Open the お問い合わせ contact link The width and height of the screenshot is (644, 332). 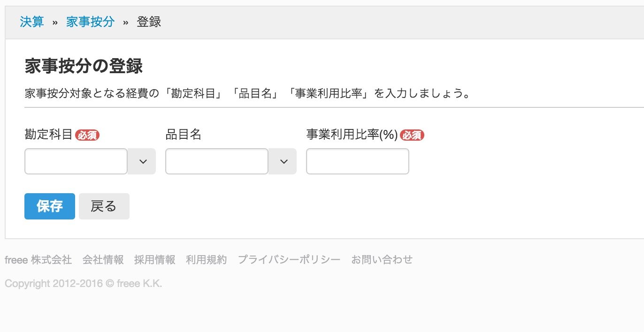pyautogui.click(x=382, y=260)
